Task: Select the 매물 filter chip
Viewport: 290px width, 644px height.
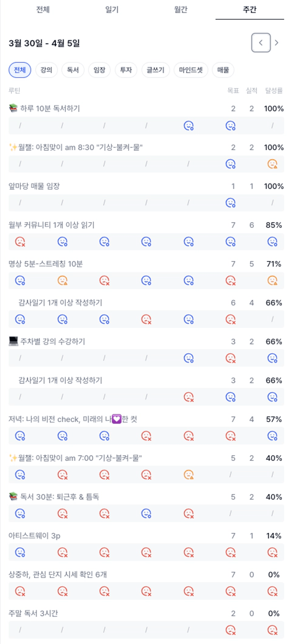Action: coord(223,70)
